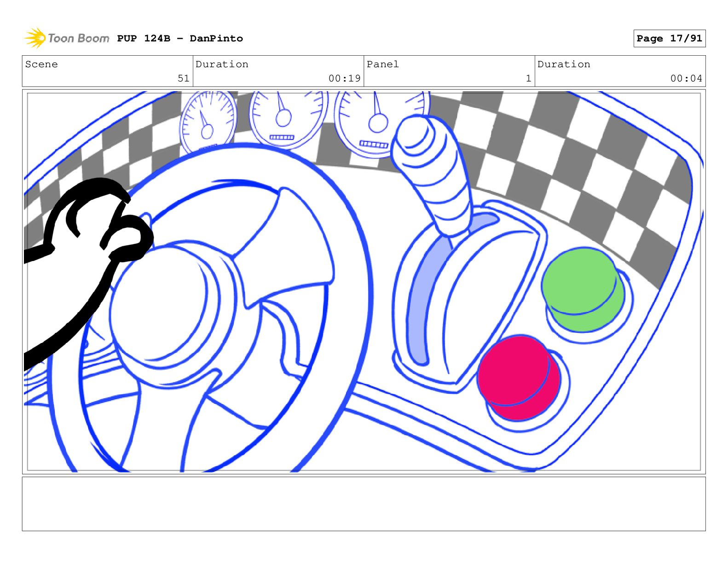The image size is (728, 564).
Task: Click the storyboard panel drawing
Action: (364, 282)
